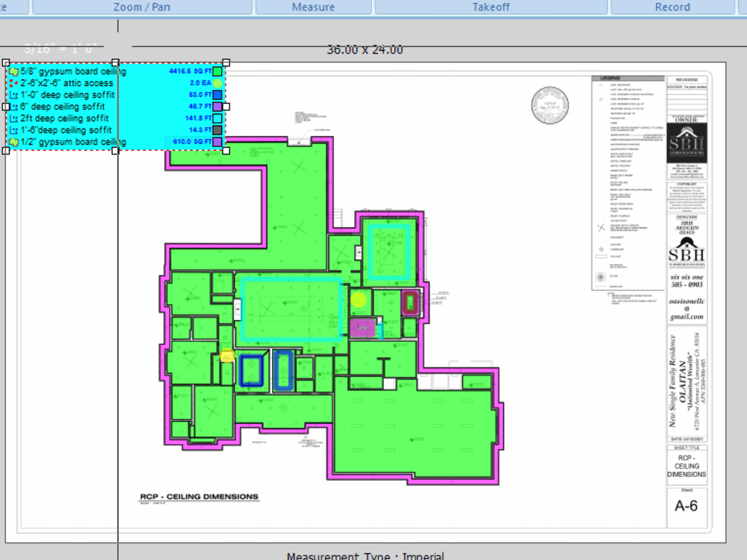747x560 pixels.
Task: Click the 610.0 SQ FT quantity value
Action: 192,142
